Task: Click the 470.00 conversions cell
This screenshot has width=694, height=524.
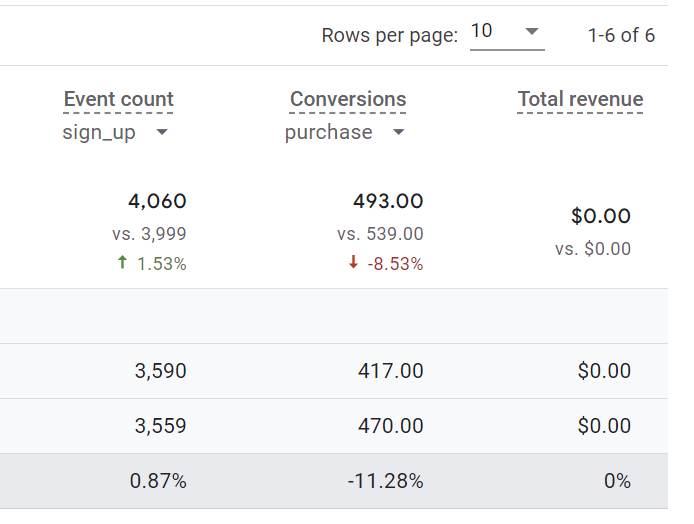Action: (390, 426)
